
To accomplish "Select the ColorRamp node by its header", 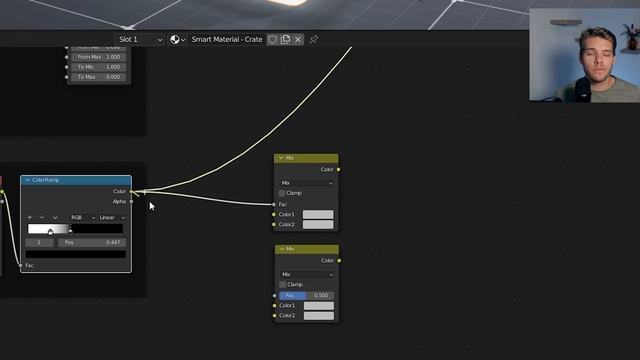I will click(76, 180).
